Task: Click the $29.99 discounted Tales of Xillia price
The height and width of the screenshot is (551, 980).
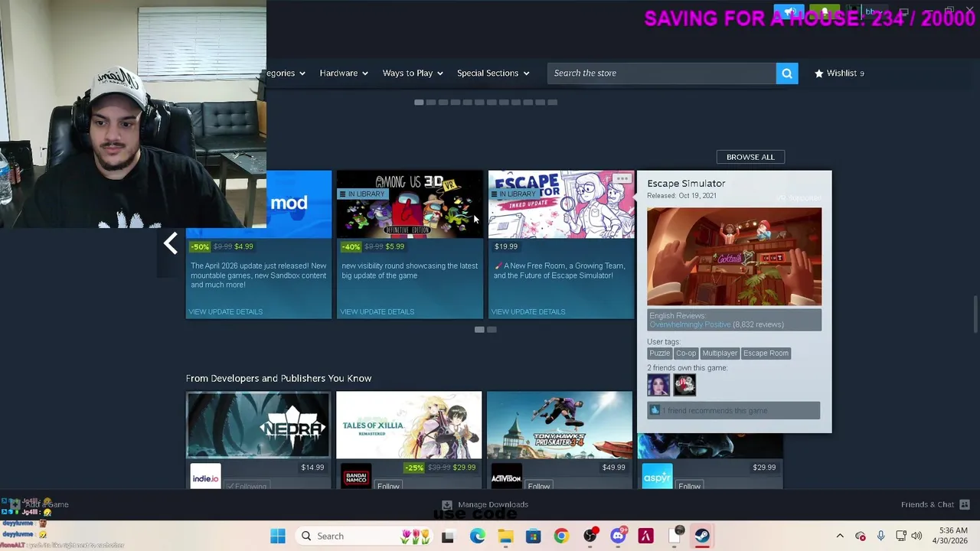Action: [464, 467]
